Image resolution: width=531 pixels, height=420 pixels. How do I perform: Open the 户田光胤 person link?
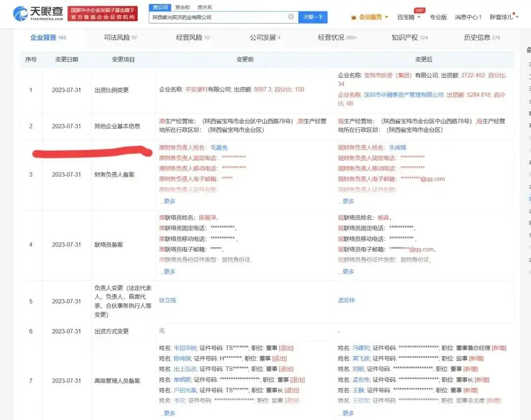click(x=185, y=390)
